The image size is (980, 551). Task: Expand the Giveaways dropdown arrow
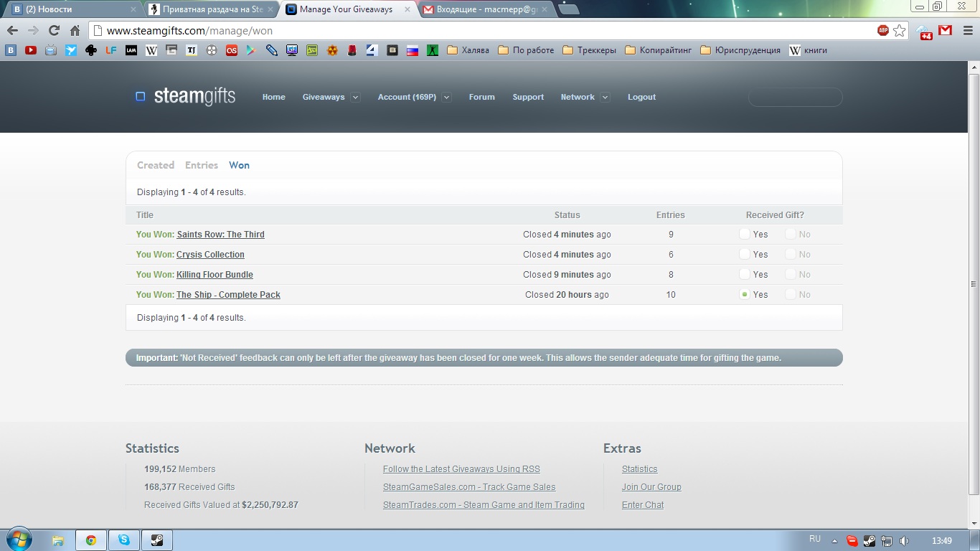(x=355, y=98)
